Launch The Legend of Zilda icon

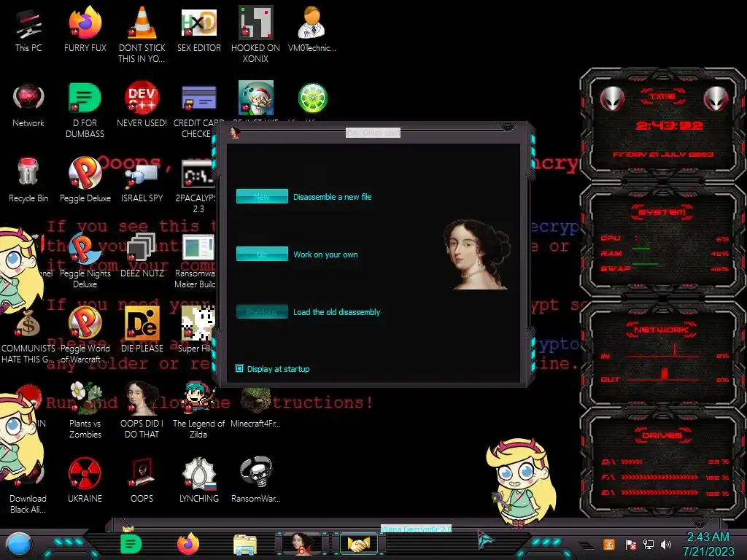click(x=198, y=410)
